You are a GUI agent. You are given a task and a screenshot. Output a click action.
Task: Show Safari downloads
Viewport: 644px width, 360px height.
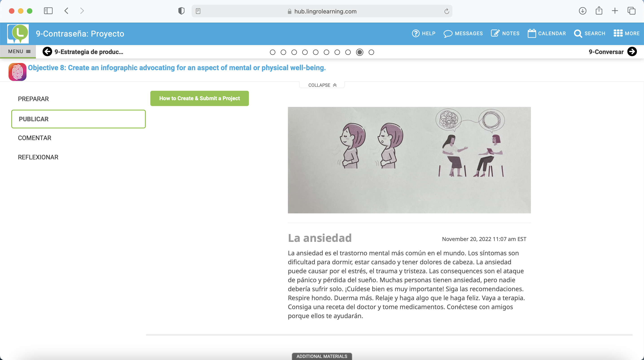click(x=583, y=11)
